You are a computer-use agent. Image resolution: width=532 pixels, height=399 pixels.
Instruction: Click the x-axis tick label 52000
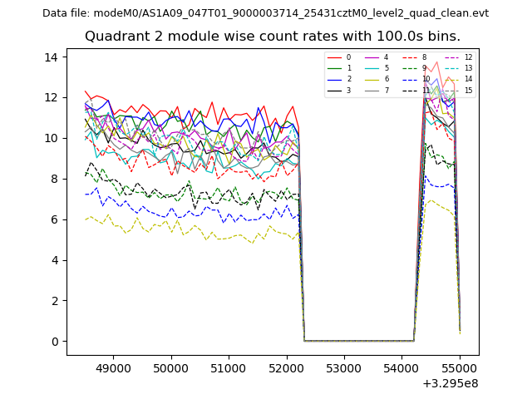tap(286, 367)
